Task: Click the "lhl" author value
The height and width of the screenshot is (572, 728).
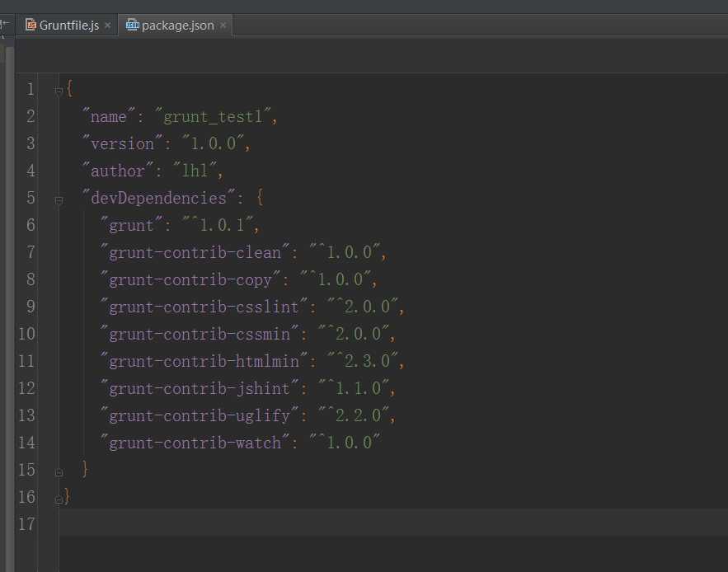Action: (195, 170)
